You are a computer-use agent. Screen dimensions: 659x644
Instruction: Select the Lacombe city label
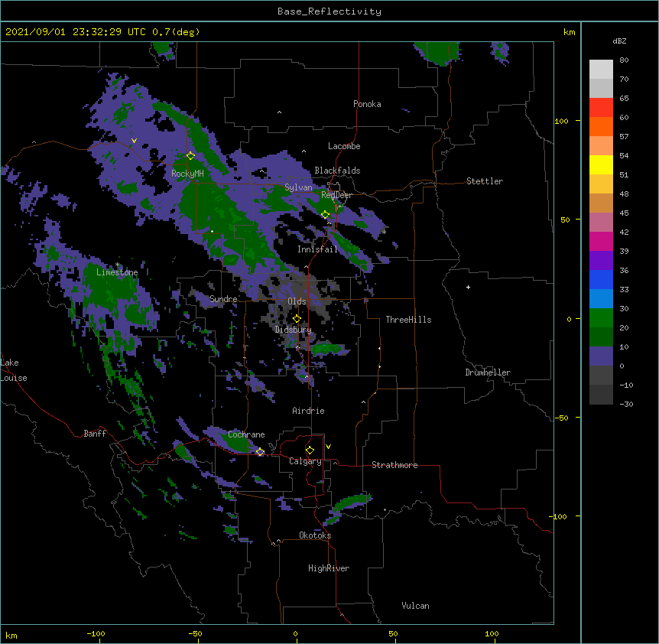[344, 146]
